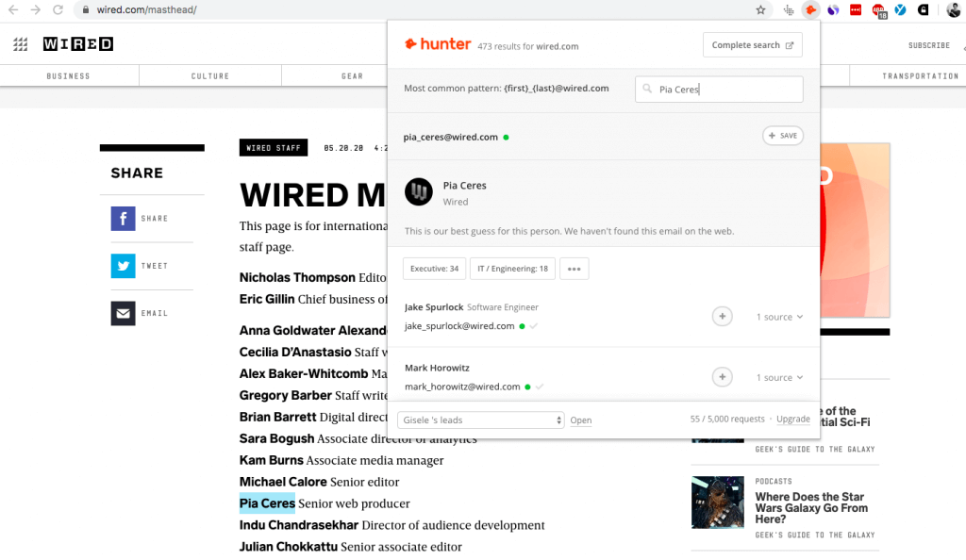This screenshot has width=966, height=560.
Task: Click the browser forward arrow
Action: 35,9
